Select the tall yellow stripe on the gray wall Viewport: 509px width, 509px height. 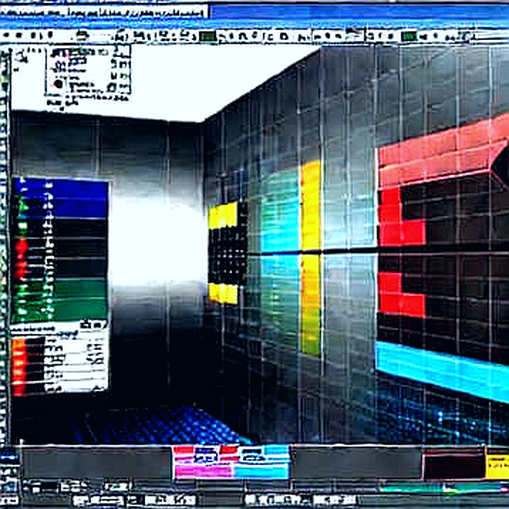[x=311, y=257]
